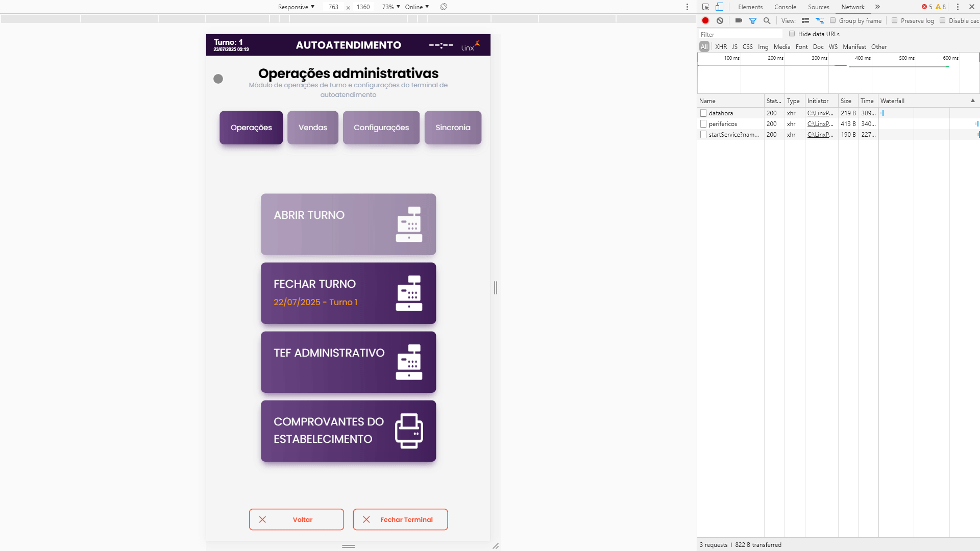Click into the network Filter field
The image size is (980, 551).
[740, 34]
